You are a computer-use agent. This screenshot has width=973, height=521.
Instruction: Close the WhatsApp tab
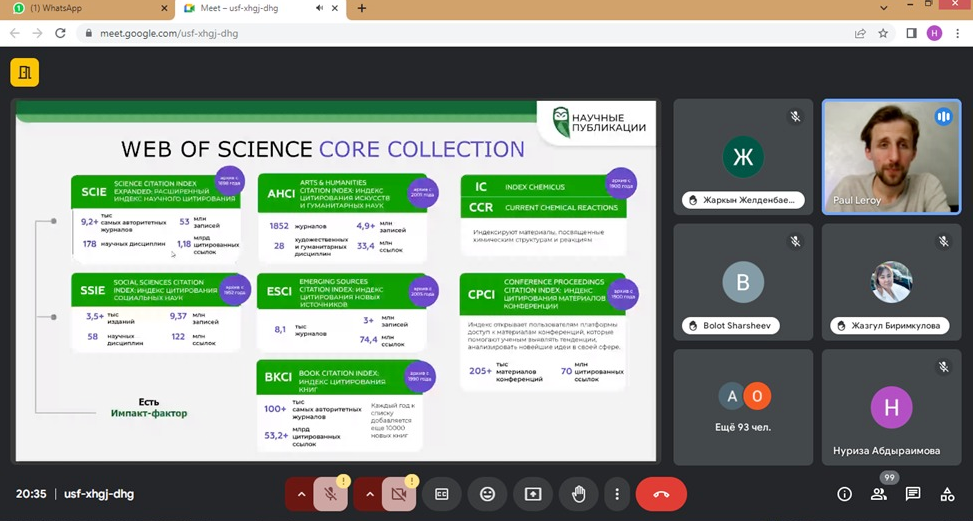click(164, 9)
